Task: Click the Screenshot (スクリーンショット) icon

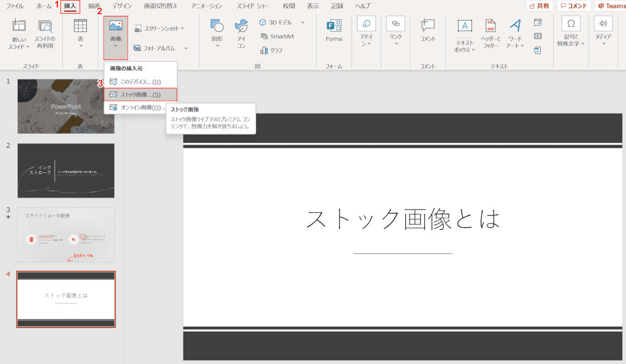Action: [138, 28]
